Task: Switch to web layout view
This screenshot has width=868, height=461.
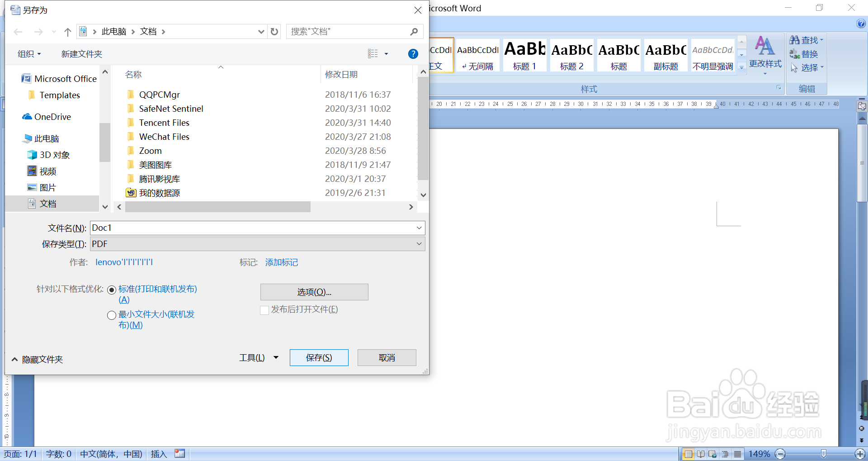Action: click(713, 454)
